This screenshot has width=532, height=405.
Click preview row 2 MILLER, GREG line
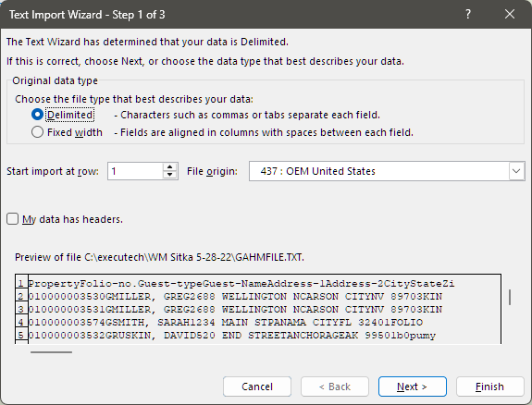coord(235,297)
